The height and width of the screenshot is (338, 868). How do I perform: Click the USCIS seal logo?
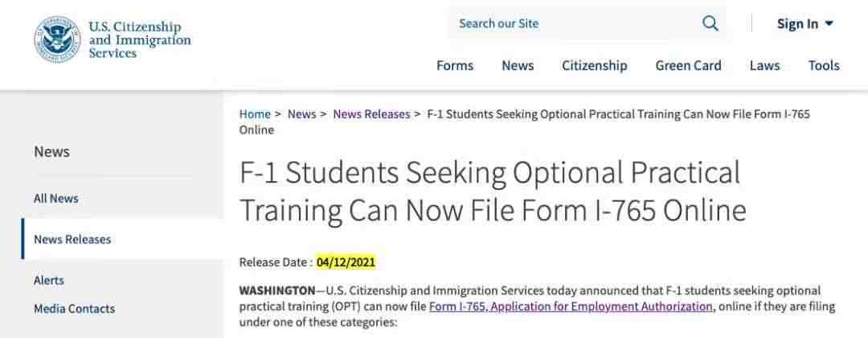coord(57,39)
